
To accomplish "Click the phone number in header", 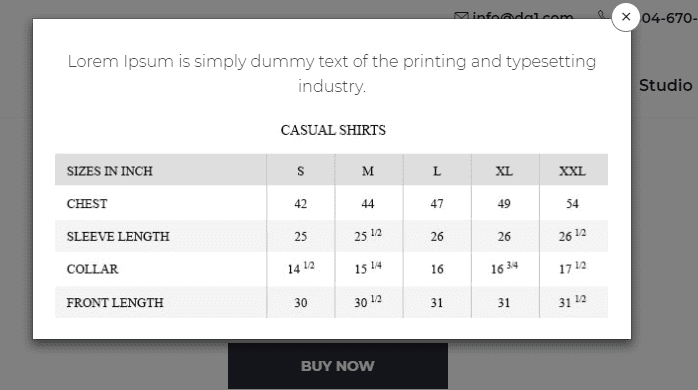I will pos(669,18).
